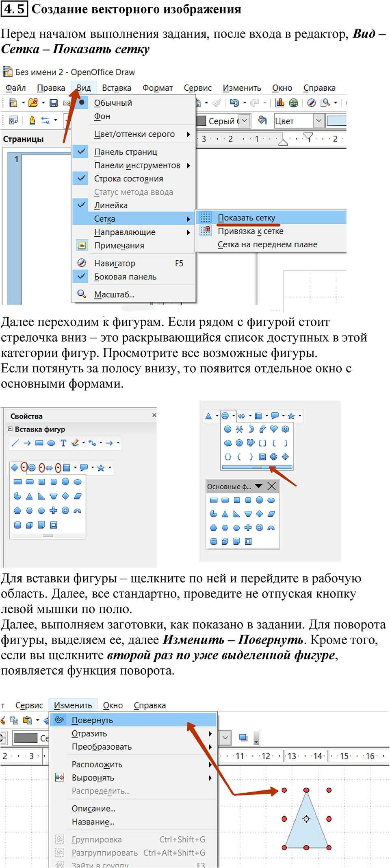390x868 pixels.
Task: Select the Text tool in the shape insert panel
Action: pos(63,443)
